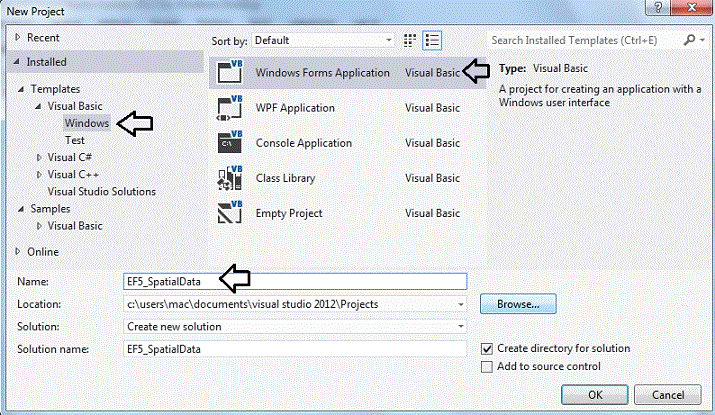
Task: Click the Templates node label
Action: coord(55,89)
